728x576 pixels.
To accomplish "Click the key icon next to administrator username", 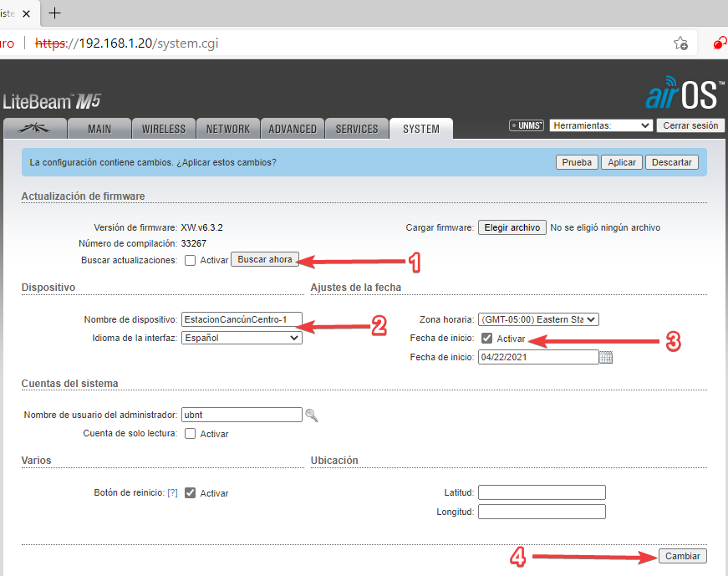I will [311, 415].
